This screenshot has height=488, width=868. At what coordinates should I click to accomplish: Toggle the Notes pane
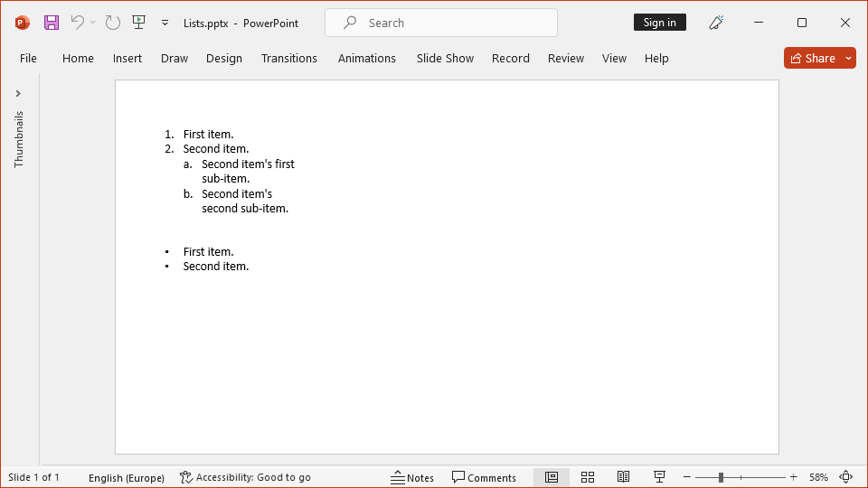pyautogui.click(x=412, y=477)
